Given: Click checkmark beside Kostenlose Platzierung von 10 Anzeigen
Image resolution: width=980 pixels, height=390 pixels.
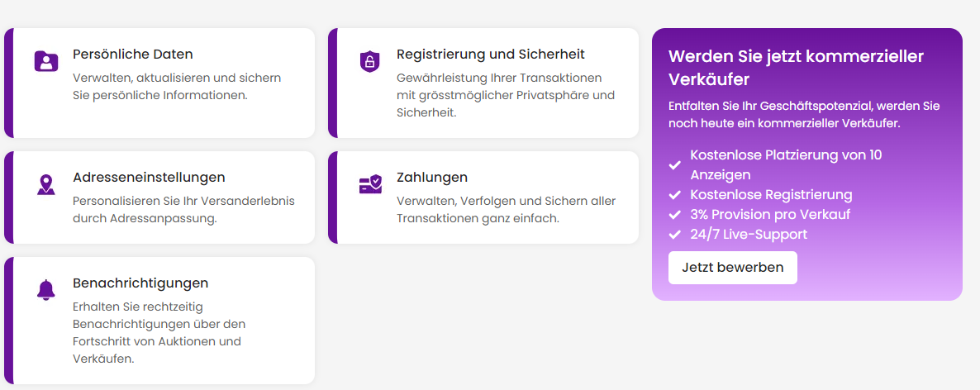Looking at the screenshot, I should click(674, 165).
